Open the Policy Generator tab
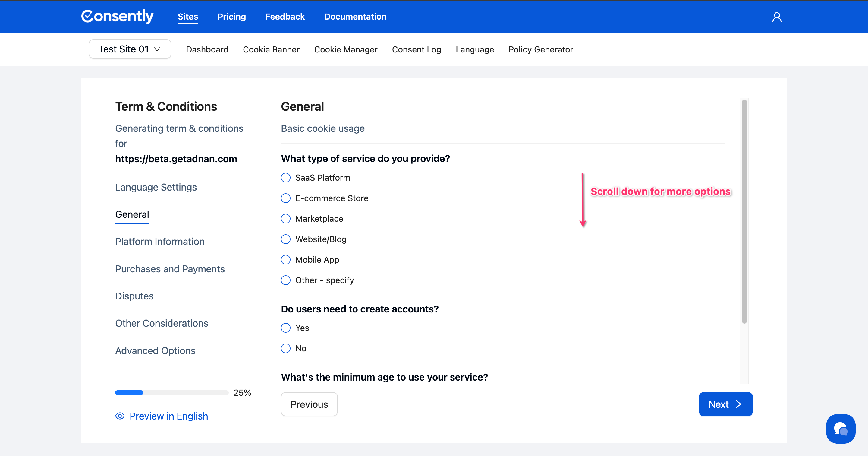 coord(540,49)
